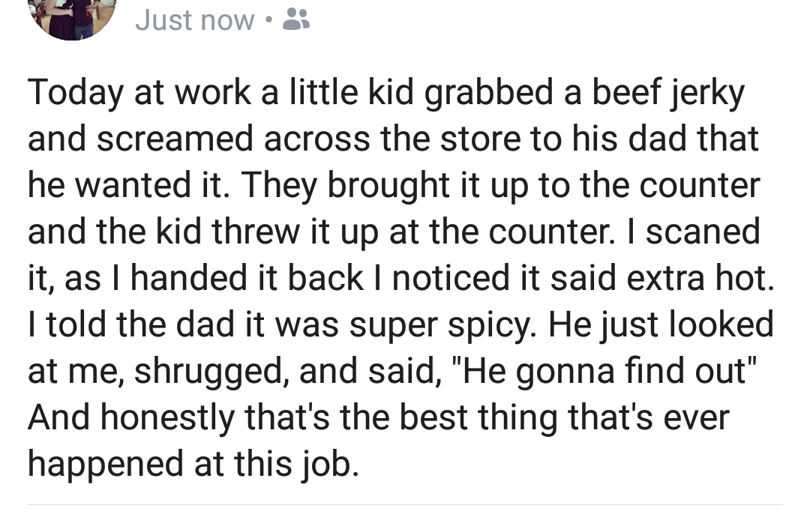This screenshot has width=810, height=532.
Task: Open the poster's profile picture
Action: [71, 16]
